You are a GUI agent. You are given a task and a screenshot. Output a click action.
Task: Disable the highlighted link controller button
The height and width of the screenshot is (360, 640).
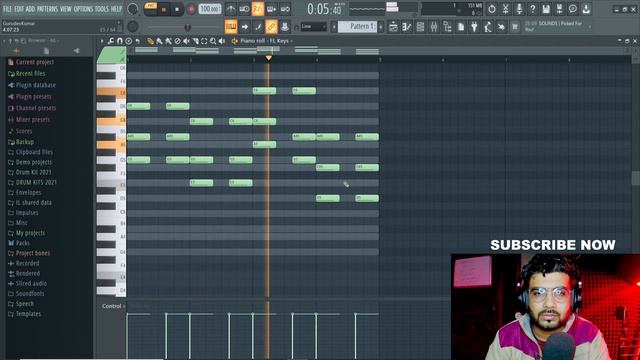pos(271,27)
